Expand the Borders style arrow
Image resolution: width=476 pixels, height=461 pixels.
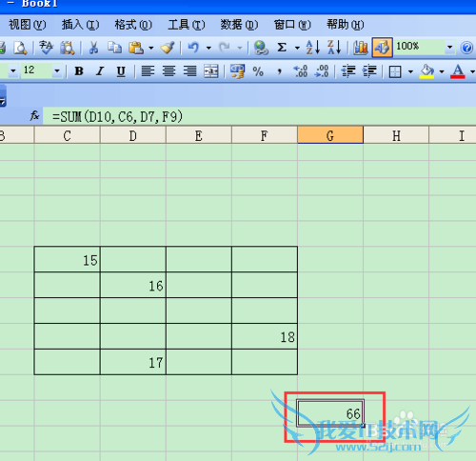pyautogui.click(x=410, y=71)
